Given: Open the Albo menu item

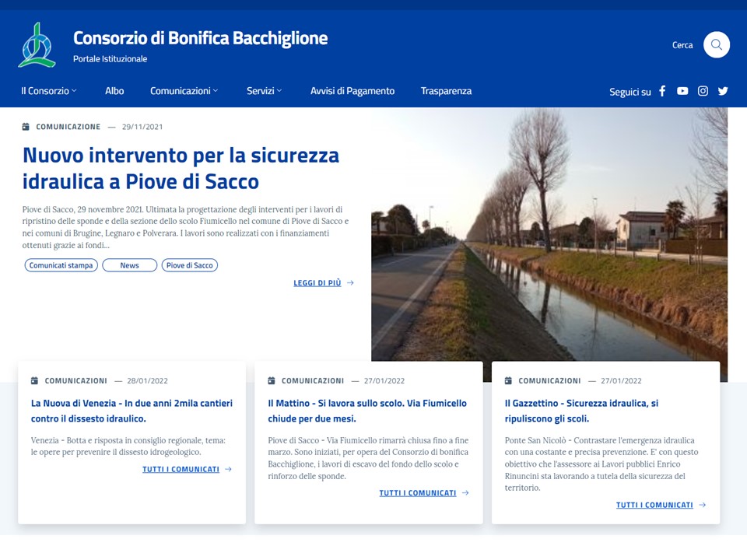Looking at the screenshot, I should click(114, 91).
